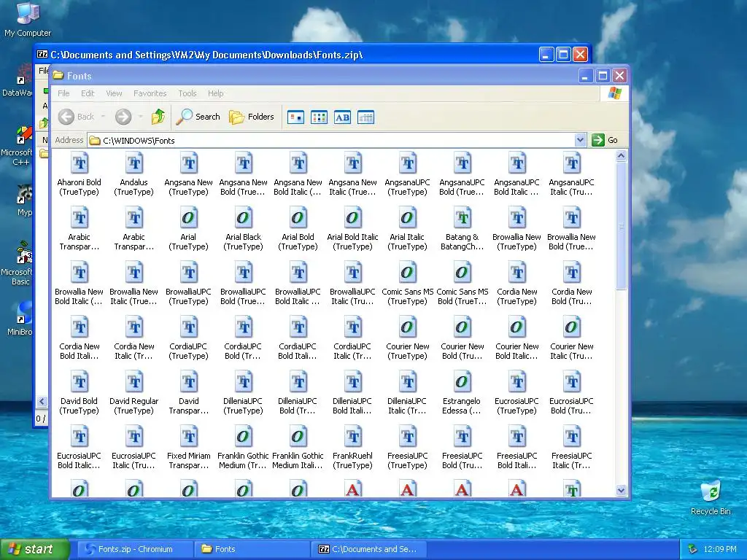Open the Search pane
Viewport: 747px width, 560px height.
(198, 117)
